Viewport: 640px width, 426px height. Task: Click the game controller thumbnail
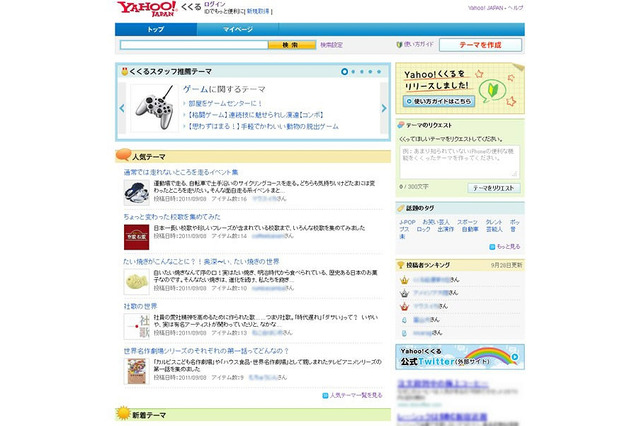[x=154, y=108]
